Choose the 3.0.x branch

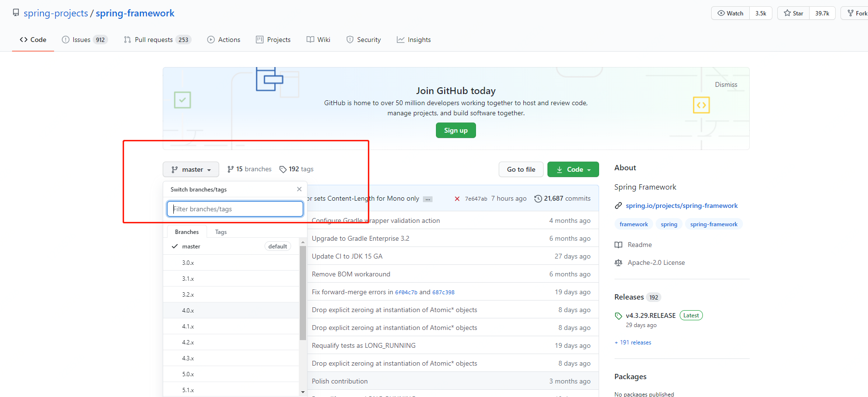231,263
